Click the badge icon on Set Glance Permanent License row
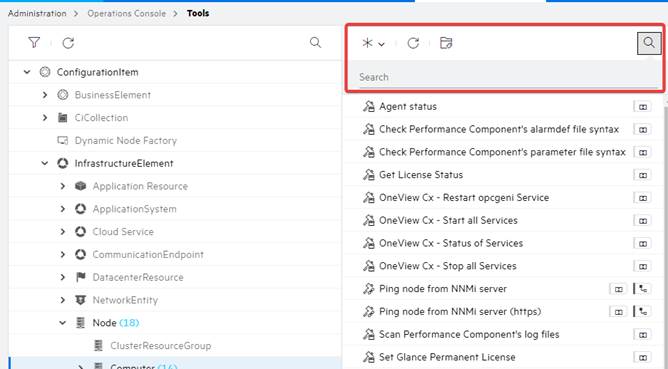Viewport: 668px width, 369px height. click(x=642, y=357)
